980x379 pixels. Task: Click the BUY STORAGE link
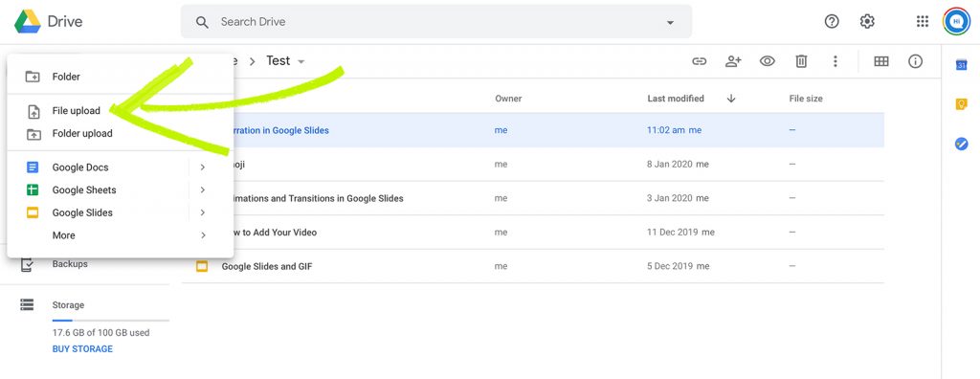[82, 349]
